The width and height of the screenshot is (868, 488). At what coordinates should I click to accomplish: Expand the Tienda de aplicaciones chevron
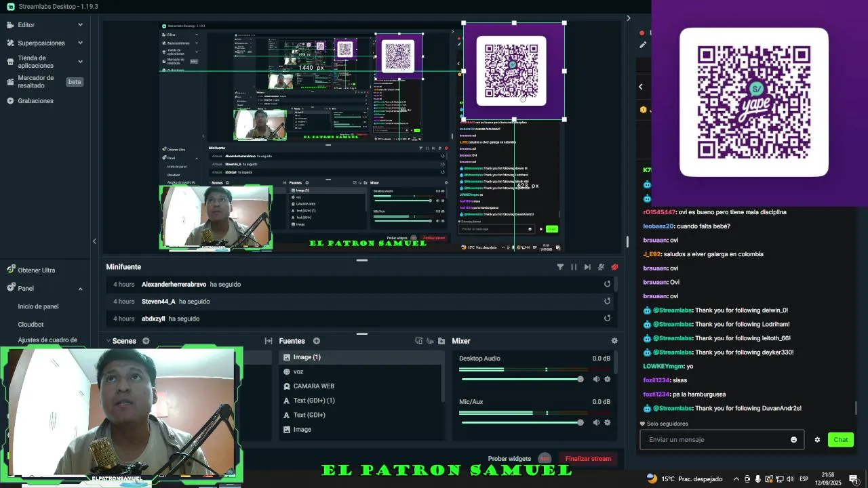point(80,62)
